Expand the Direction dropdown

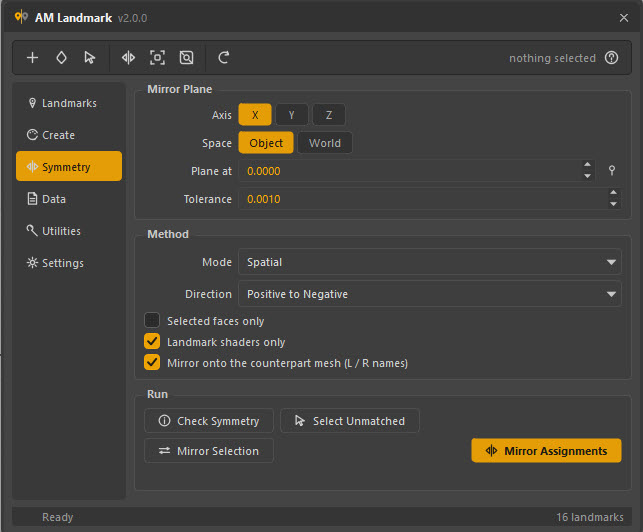tap(429, 294)
